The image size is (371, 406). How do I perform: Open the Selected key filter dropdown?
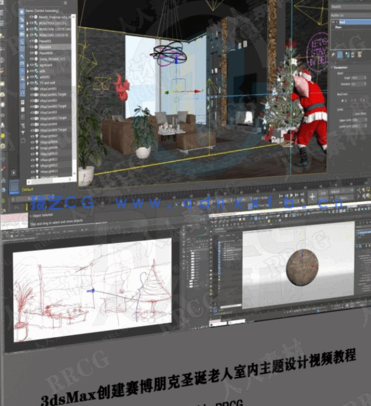(x=341, y=192)
